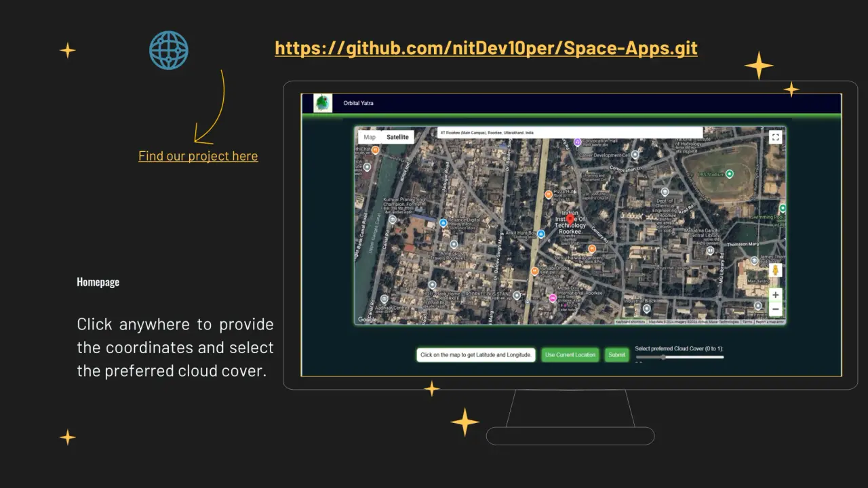
Task: Select the Bittu Chaiwala Canteen marker
Action: 591,249
